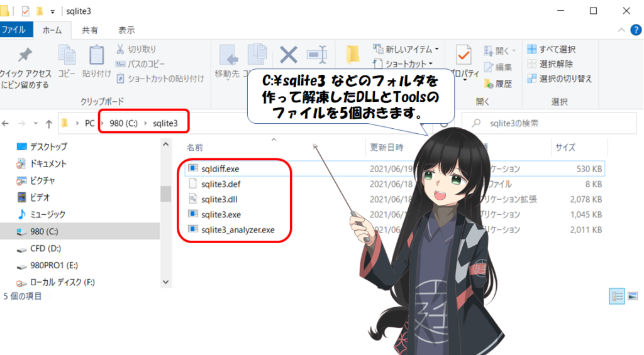Open recent locations dropdown beside Forward arrow
This screenshot has width=644, height=355.
(x=36, y=123)
